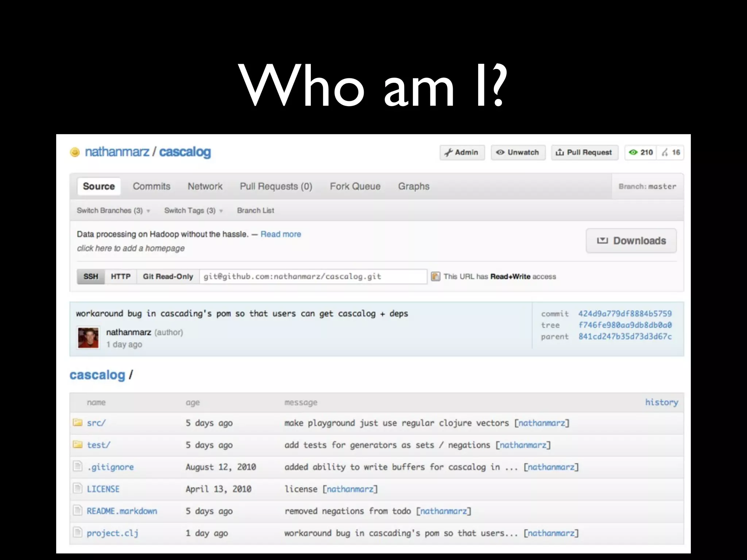Select the Git Read-Only URL option
747x560 pixels.
[168, 276]
